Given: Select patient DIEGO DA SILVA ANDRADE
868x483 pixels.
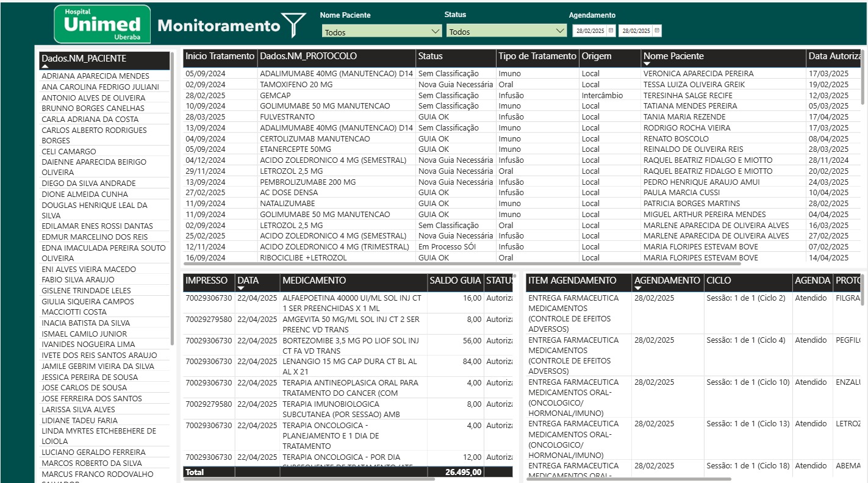Looking at the screenshot, I should point(88,184).
